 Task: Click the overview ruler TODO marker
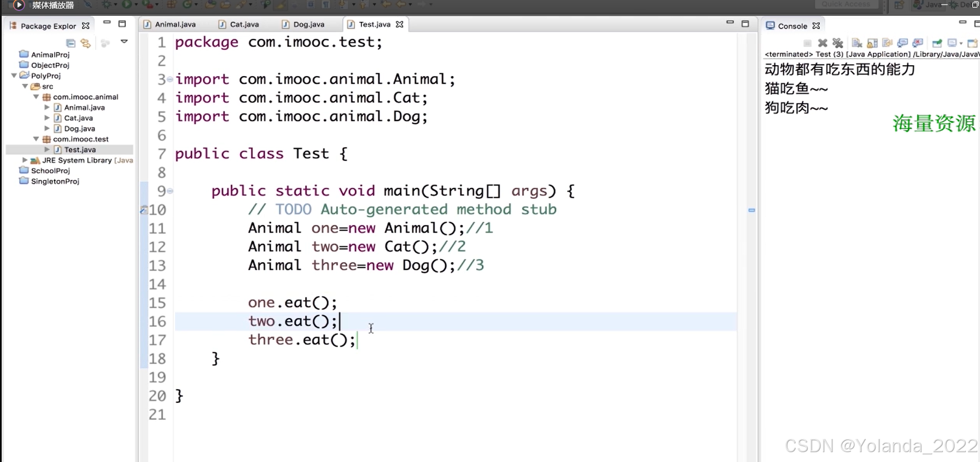751,210
